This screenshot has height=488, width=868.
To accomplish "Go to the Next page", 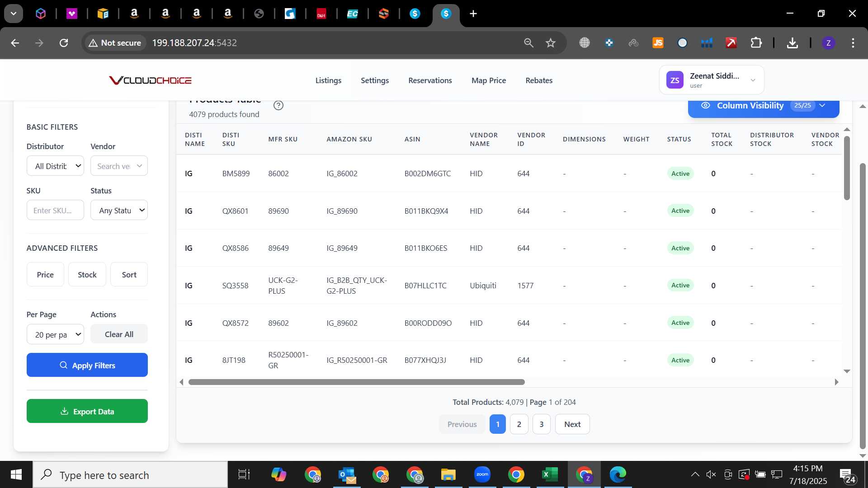I will coord(572,424).
